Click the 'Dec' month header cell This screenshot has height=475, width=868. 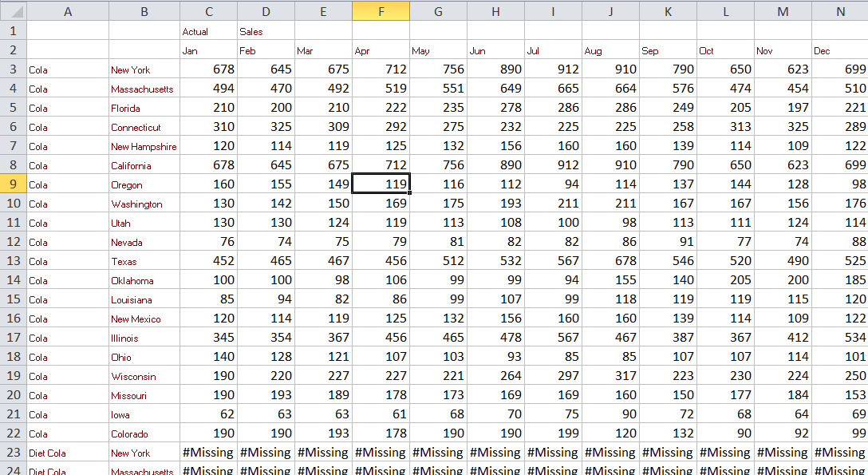840,49
